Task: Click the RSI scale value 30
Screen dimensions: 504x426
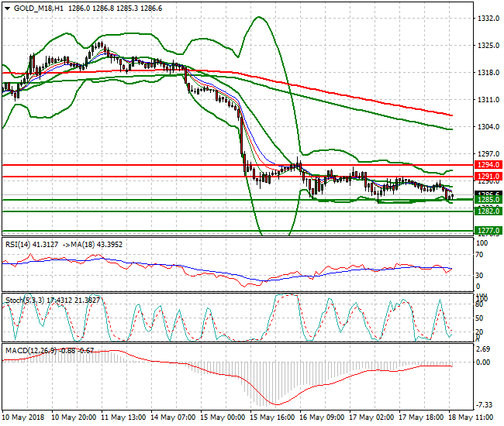Action: click(x=479, y=276)
